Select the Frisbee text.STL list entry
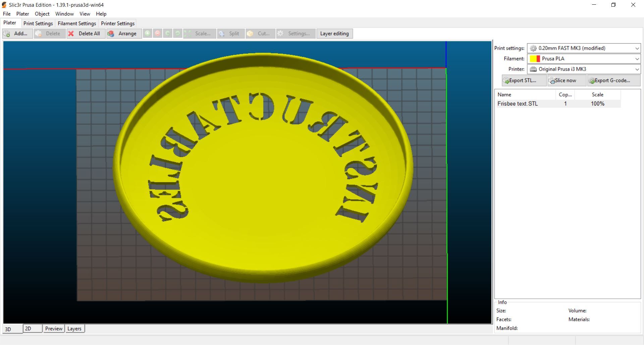Viewport: 644px width, 345px height. click(518, 103)
